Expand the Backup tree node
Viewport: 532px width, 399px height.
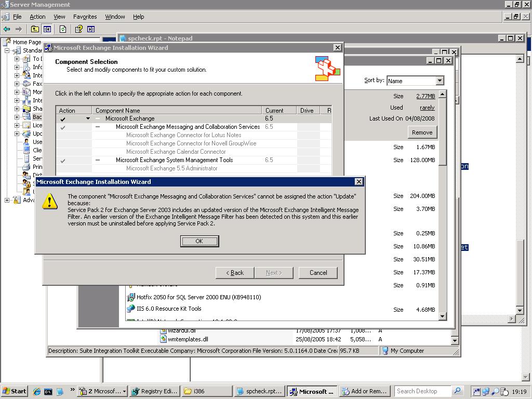[x=17, y=117]
